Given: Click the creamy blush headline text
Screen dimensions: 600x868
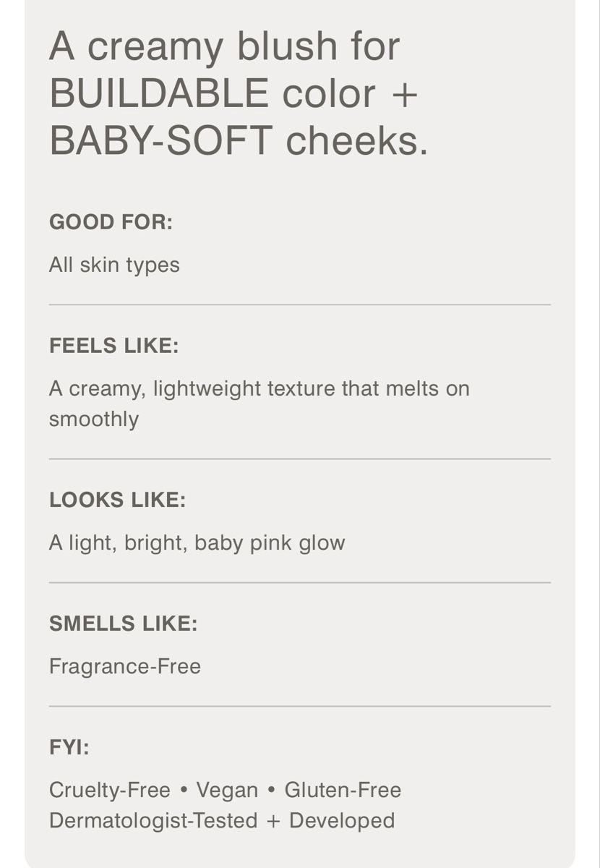Looking at the screenshot, I should click(239, 94).
